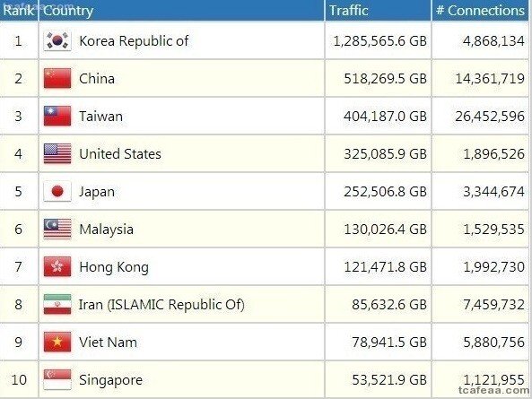Click the Viet Nam flag icon
532x399 pixels.
click(57, 342)
